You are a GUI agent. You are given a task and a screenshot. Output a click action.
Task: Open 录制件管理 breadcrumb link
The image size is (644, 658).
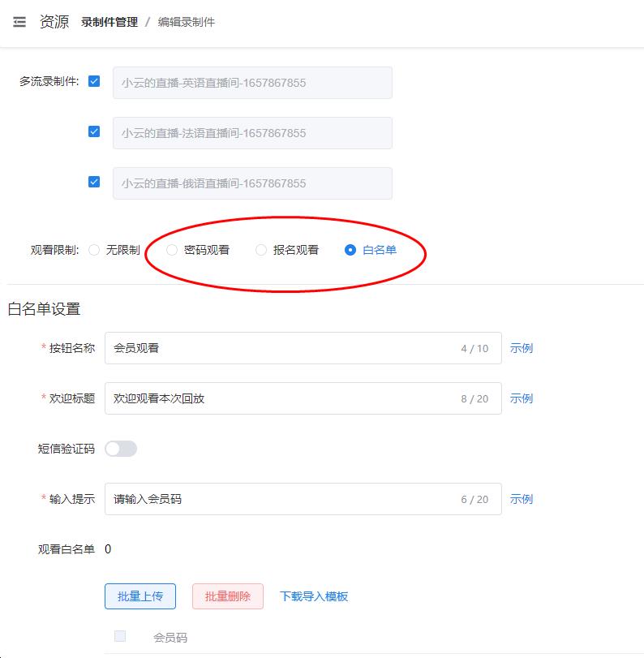[x=109, y=22]
